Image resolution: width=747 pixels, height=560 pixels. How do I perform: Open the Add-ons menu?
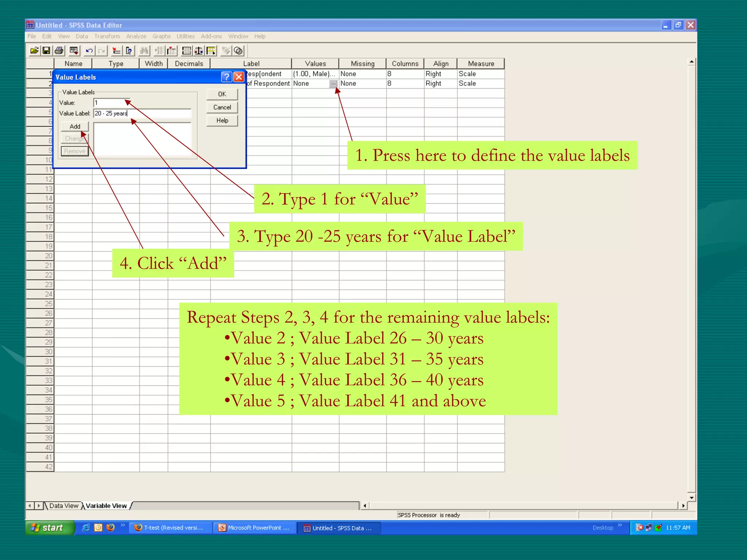click(211, 36)
